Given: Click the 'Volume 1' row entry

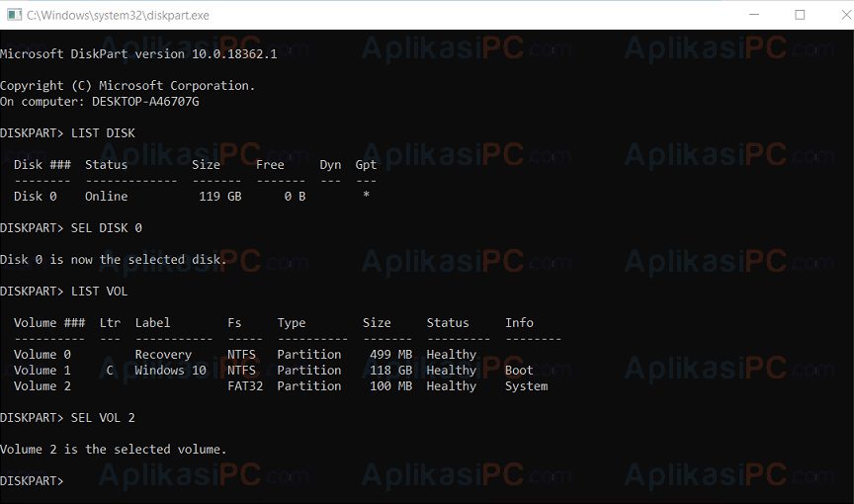Looking at the screenshot, I should (43, 371).
